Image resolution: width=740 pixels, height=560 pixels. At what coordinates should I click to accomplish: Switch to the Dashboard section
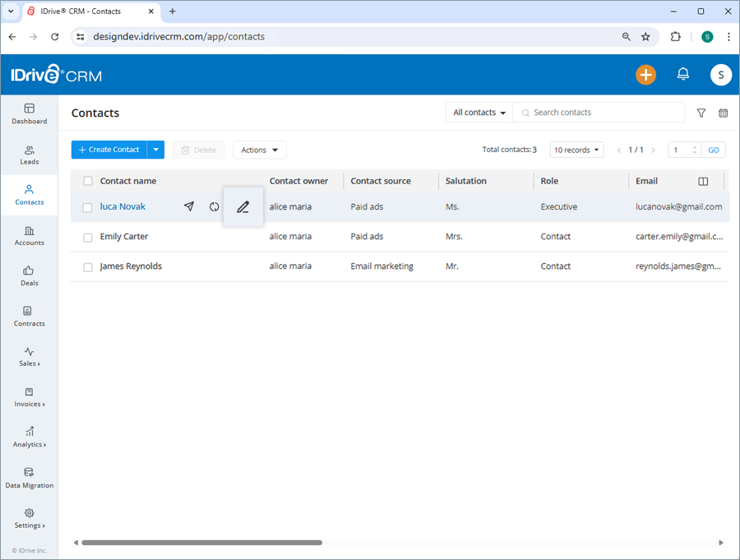29,115
